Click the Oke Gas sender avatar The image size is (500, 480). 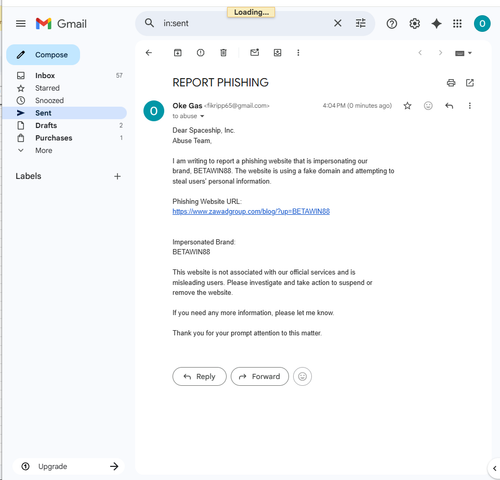click(154, 111)
